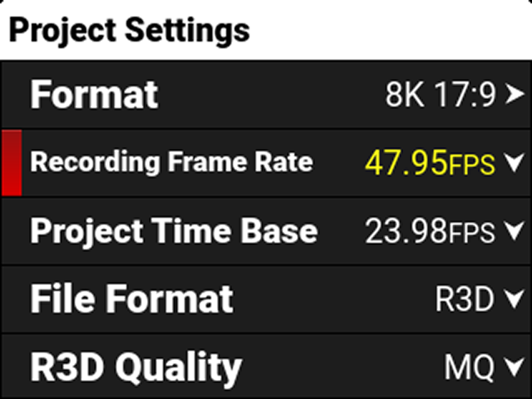Image resolution: width=532 pixels, height=399 pixels.
Task: Click the right chevron beside 8K 17:9
Action: click(x=514, y=95)
